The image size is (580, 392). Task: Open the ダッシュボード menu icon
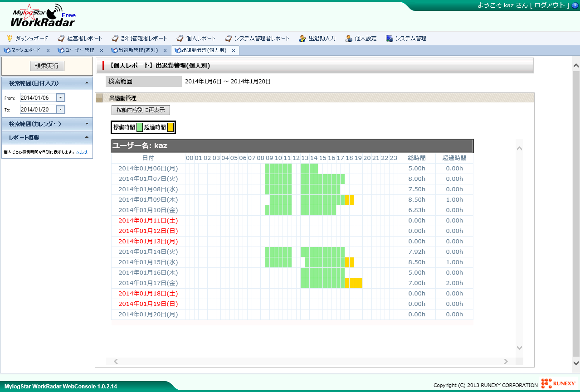28,38
